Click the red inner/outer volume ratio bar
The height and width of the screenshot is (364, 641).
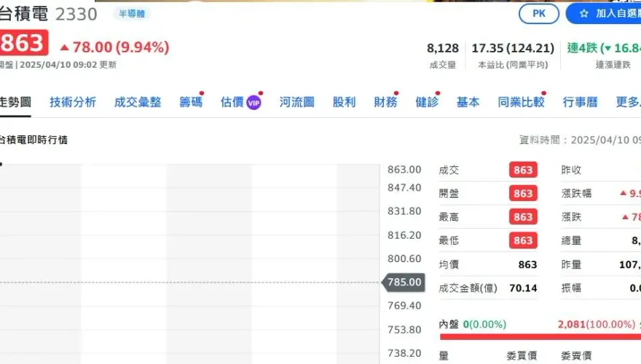coord(540,337)
